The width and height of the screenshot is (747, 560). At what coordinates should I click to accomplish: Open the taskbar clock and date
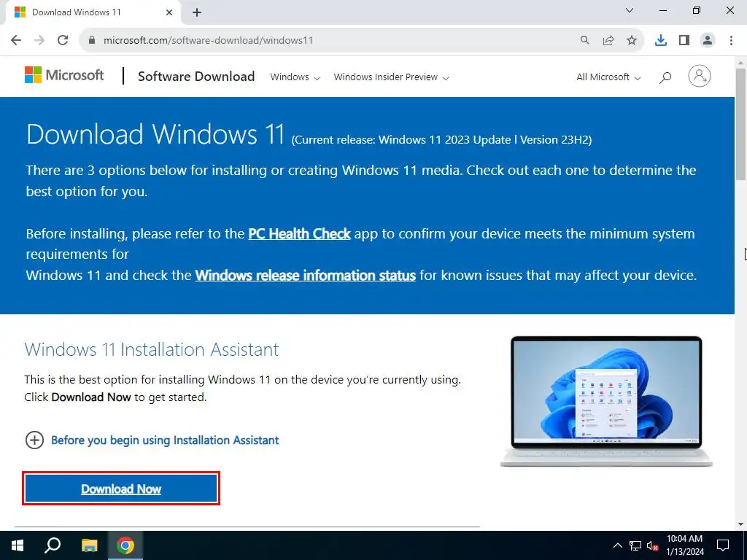684,545
